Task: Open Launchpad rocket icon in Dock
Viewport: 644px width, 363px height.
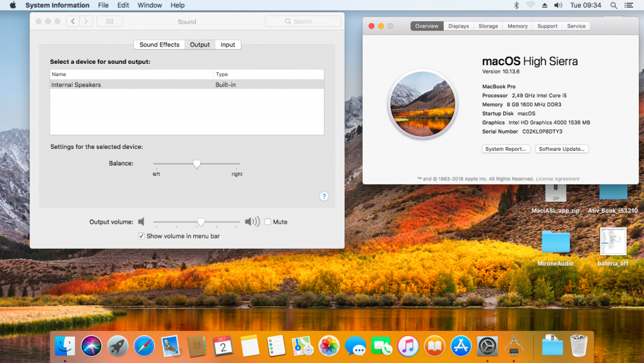Action: (118, 346)
